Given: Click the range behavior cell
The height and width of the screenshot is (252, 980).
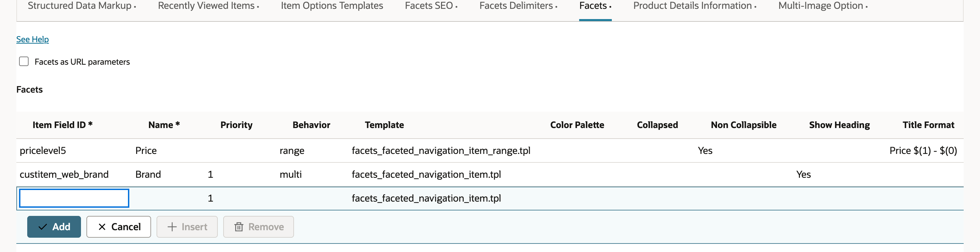Looking at the screenshot, I should (x=292, y=151).
